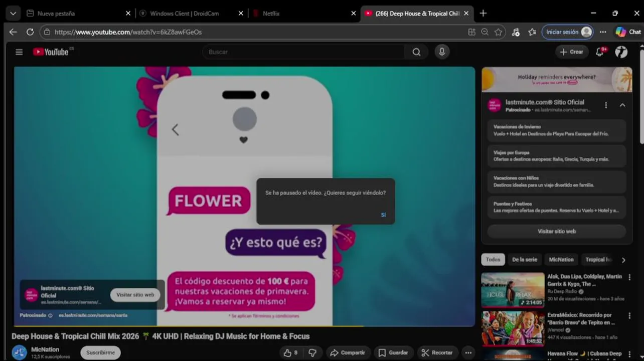Click the Guardar save button
Image resolution: width=644 pixels, height=361 pixels.
[393, 352]
